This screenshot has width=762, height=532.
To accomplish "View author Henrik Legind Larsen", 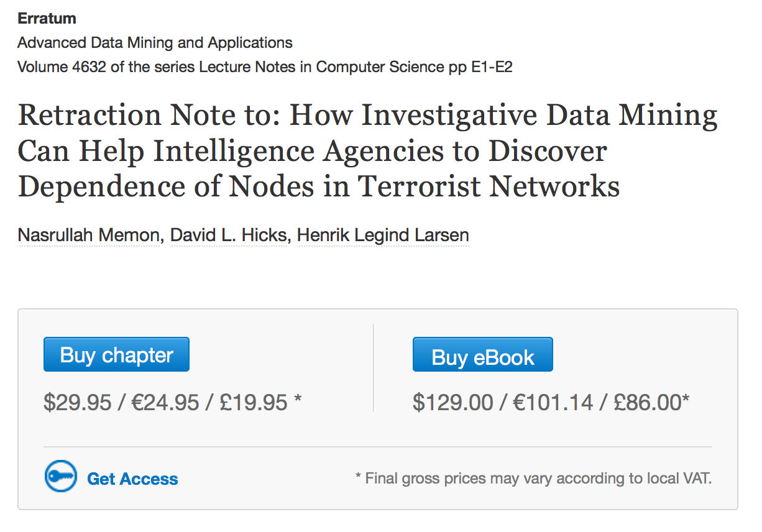I will tap(383, 236).
